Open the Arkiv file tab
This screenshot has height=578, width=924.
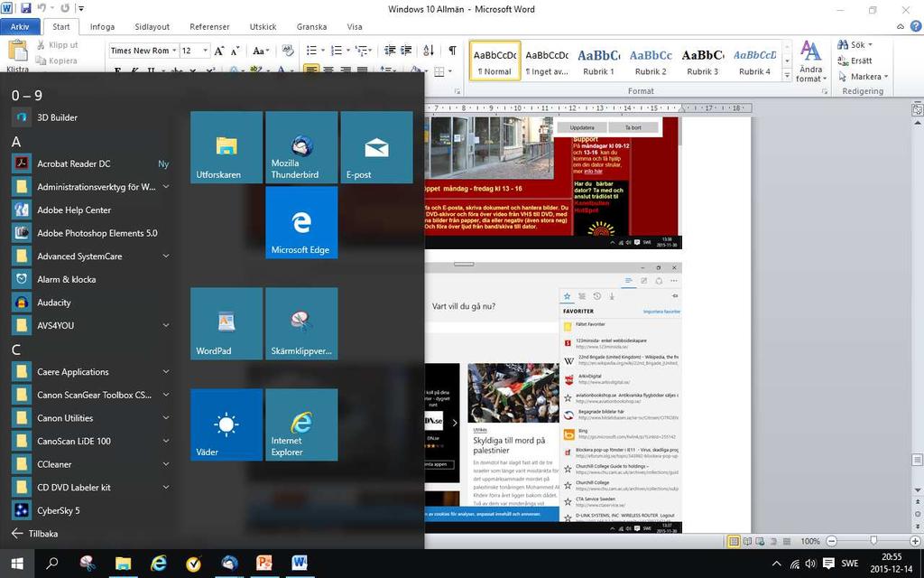coord(20,26)
